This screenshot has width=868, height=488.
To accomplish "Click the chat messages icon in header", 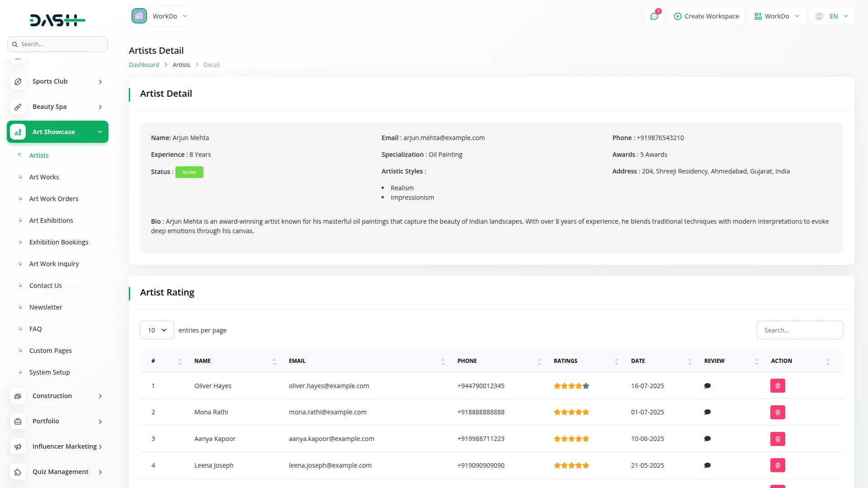I will 654,16.
